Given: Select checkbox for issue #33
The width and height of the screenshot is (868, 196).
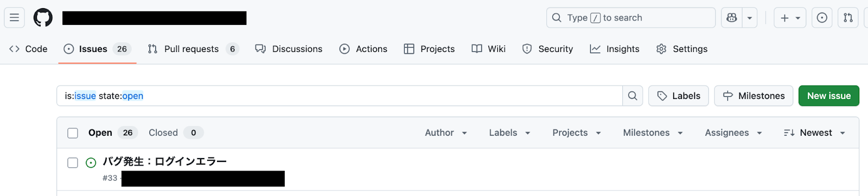Looking at the screenshot, I should [x=73, y=163].
